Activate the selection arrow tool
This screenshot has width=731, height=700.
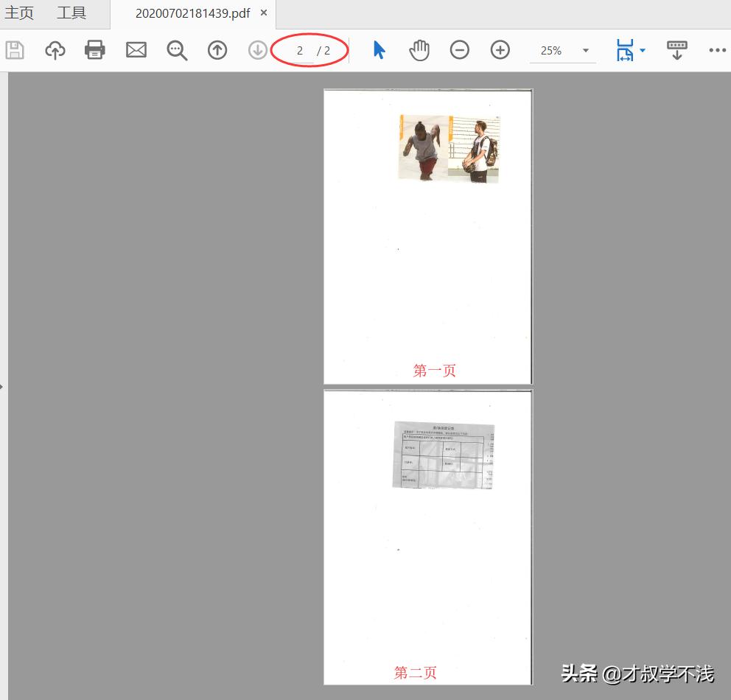378,49
